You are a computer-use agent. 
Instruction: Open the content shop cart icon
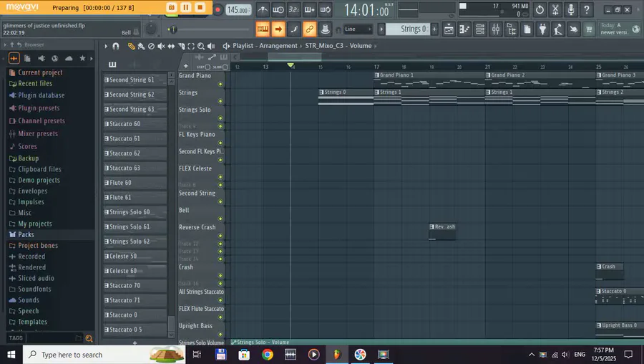tap(589, 29)
